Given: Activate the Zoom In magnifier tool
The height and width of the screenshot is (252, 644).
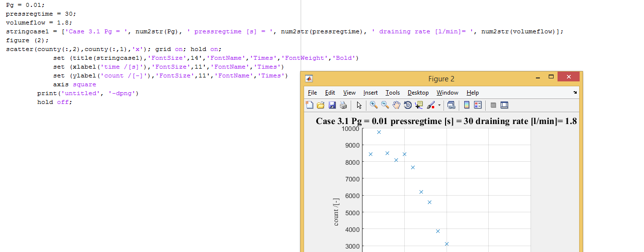Looking at the screenshot, I should (374, 105).
